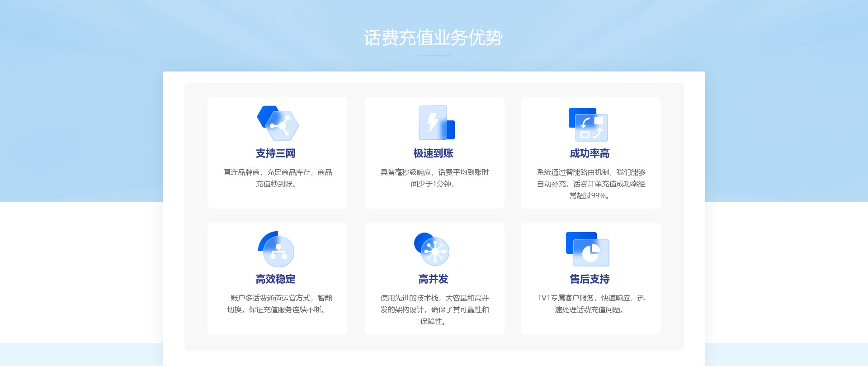Click description mentioning 1V1专属客户服务

591,304
